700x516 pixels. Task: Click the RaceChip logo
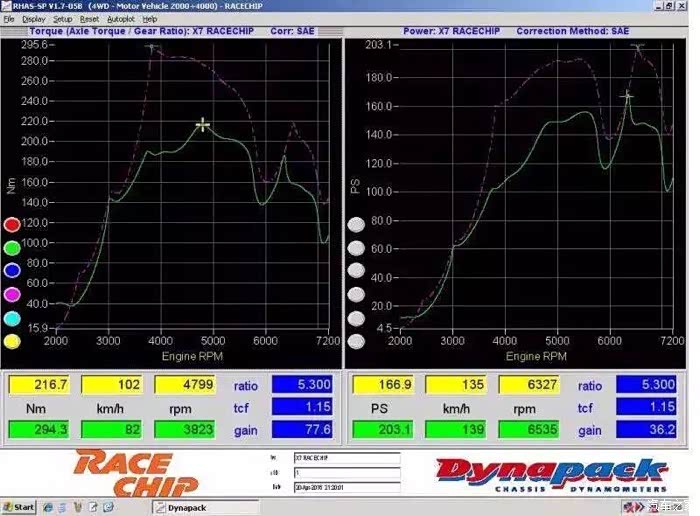pyautogui.click(x=123, y=473)
